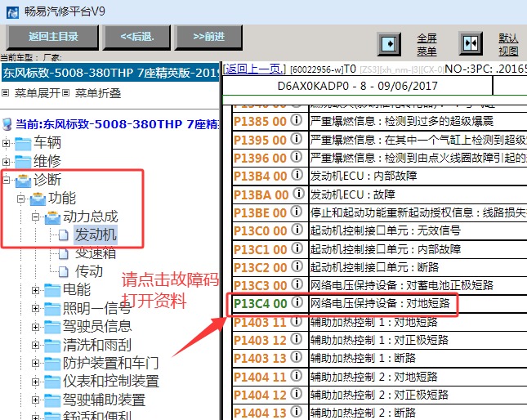527x420 pixels.
Task: Open fault code P1385 00
Action: [260, 121]
